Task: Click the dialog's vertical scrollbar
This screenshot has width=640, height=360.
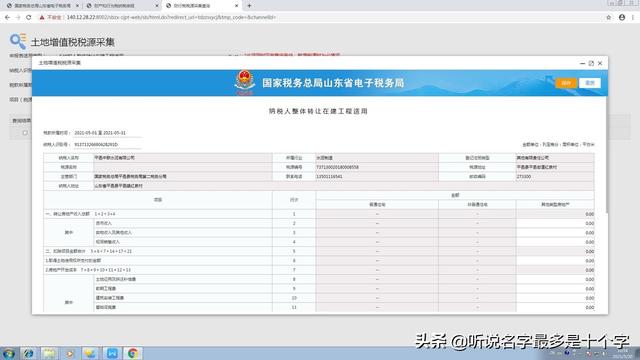Action: coord(607,155)
